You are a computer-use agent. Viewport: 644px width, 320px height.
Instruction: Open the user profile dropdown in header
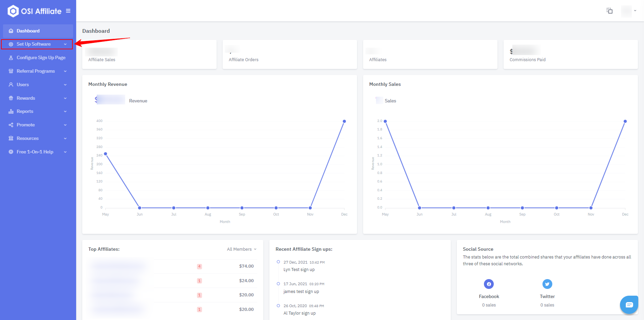(629, 11)
